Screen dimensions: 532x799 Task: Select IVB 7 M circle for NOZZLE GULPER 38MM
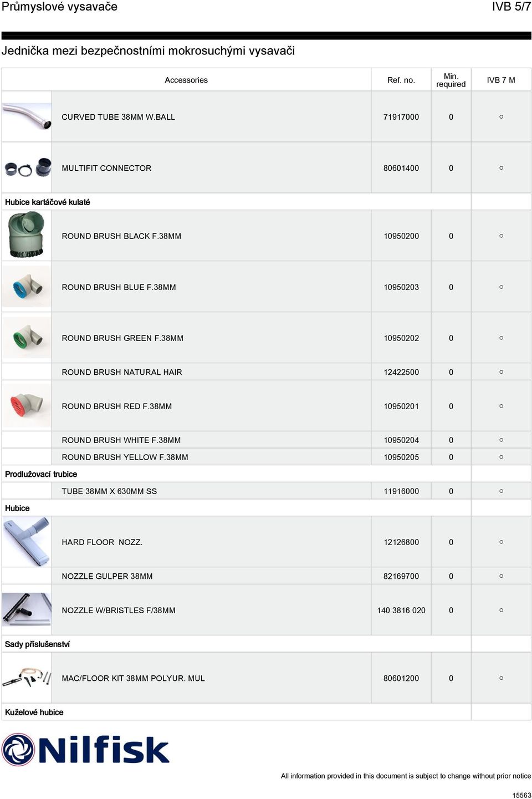coord(501,576)
